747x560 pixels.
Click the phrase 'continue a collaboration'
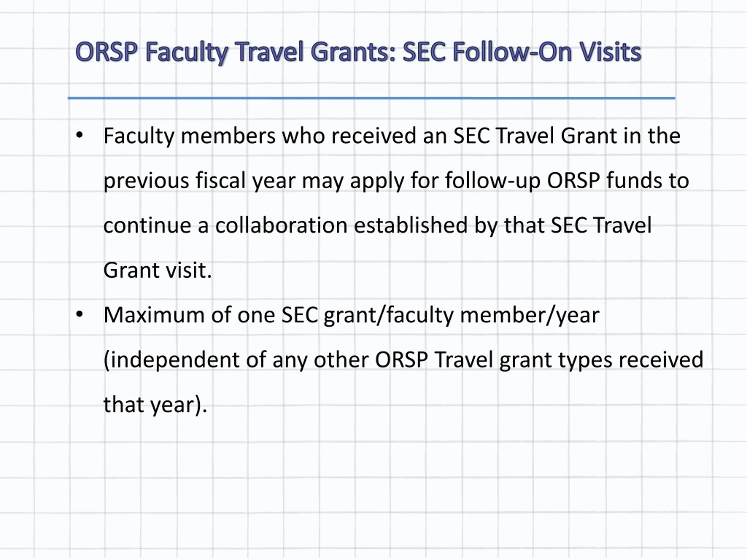click(x=225, y=225)
